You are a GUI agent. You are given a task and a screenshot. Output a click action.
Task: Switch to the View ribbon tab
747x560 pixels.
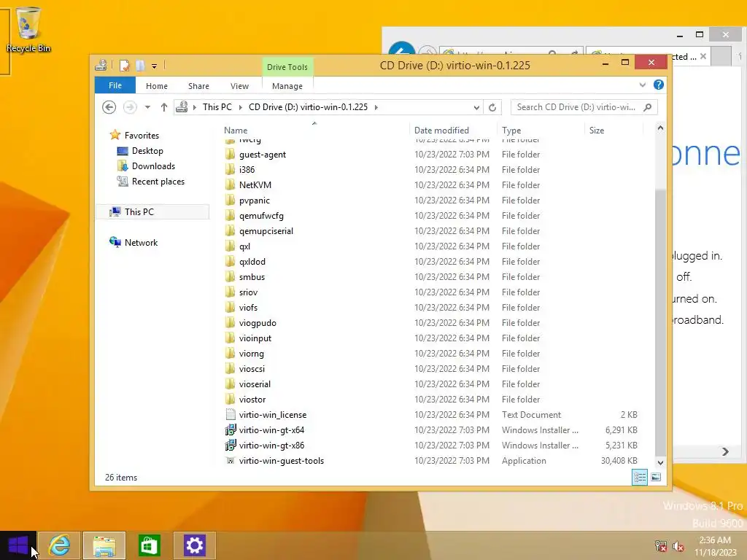pos(239,86)
